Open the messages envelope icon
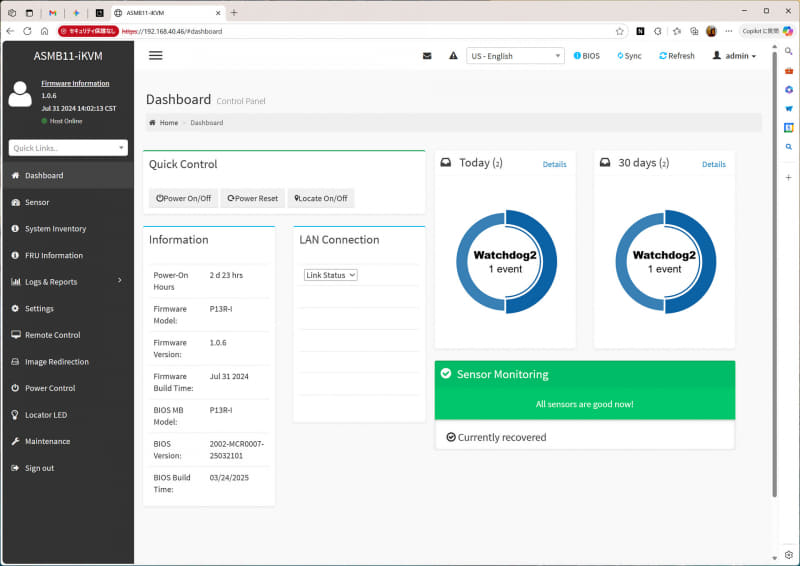Viewport: 800px width, 566px height. pos(427,56)
